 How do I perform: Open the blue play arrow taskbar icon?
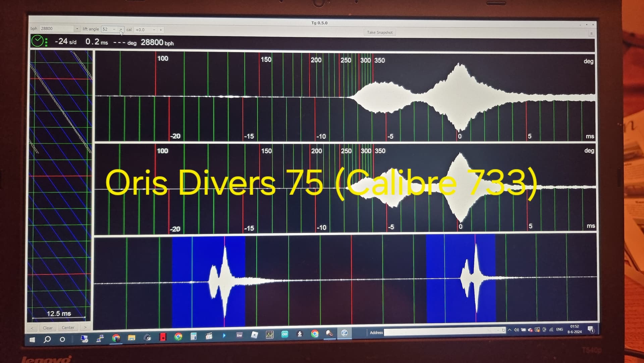(224, 335)
